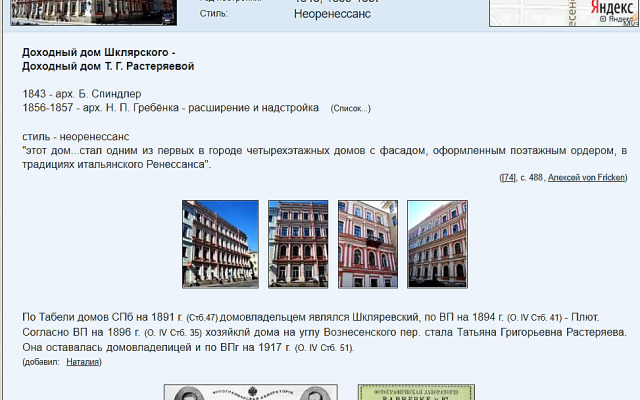Open the header building photo at top
640x400 pixels.
click(x=93, y=12)
